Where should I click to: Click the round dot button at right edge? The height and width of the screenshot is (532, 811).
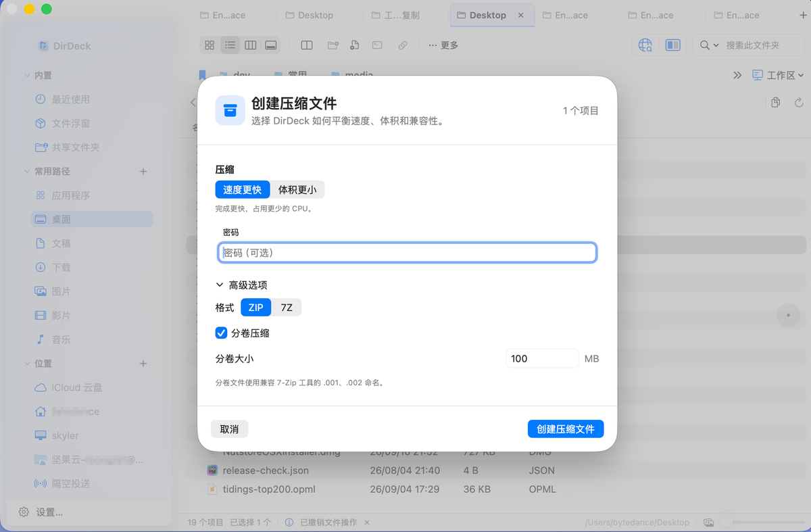(788, 315)
